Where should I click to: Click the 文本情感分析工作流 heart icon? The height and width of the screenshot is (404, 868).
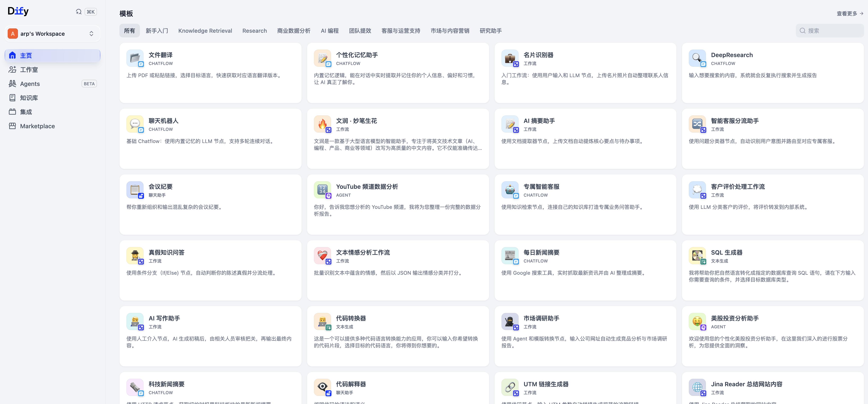pos(322,256)
